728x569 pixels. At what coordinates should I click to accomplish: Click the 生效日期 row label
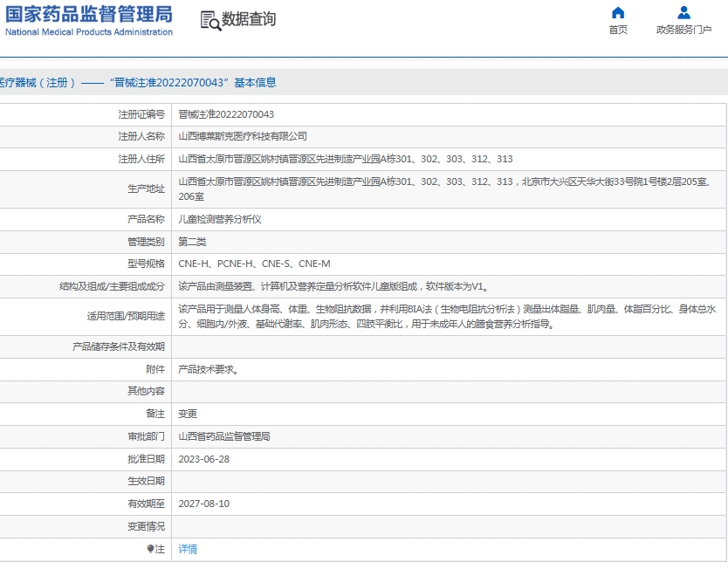(x=147, y=481)
